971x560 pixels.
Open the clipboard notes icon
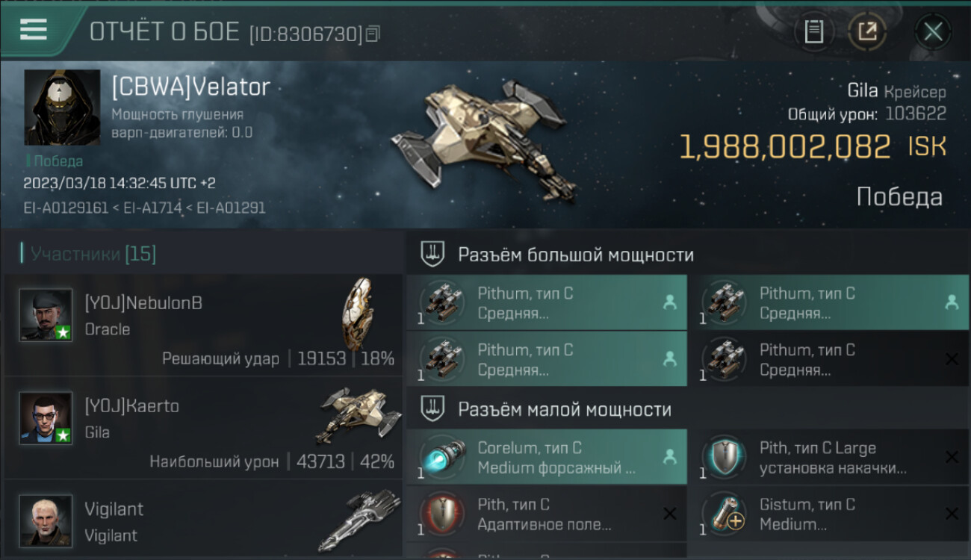[814, 32]
